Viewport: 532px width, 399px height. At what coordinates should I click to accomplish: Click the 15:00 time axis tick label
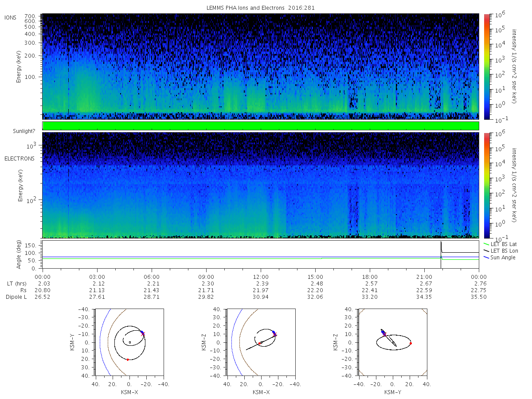315,277
